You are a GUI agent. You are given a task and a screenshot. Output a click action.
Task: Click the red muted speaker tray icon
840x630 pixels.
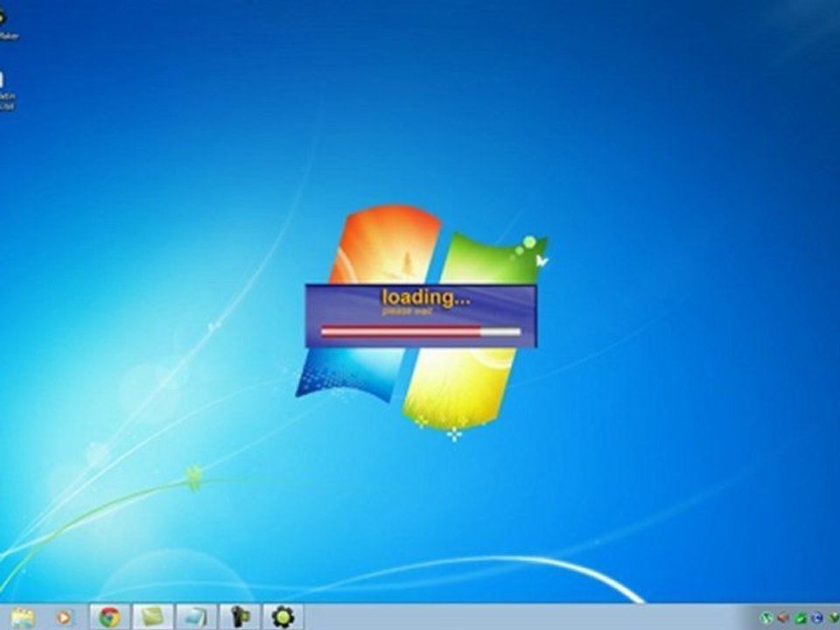pos(783,619)
